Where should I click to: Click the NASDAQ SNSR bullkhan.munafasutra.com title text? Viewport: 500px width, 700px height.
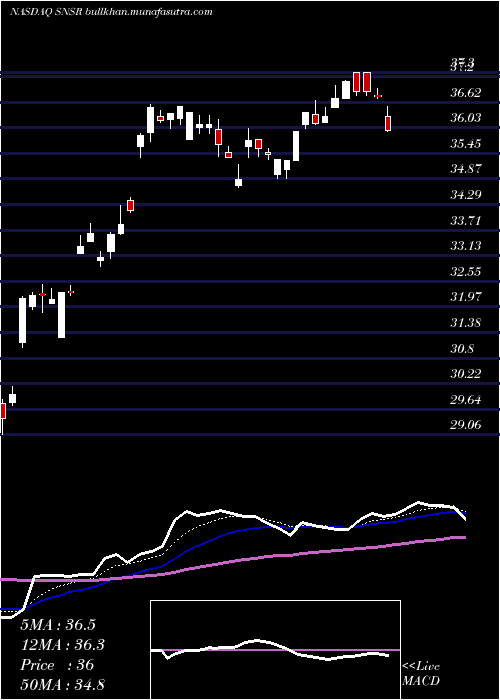coord(111,12)
